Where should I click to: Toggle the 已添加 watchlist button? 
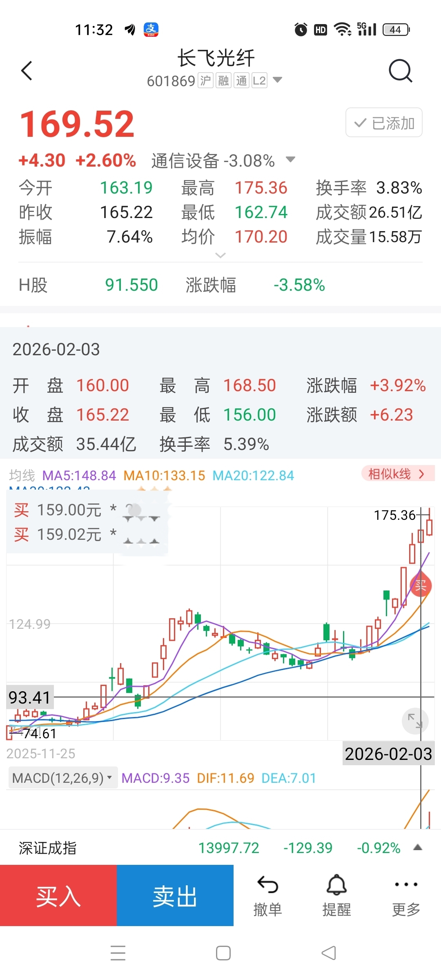pyautogui.click(x=384, y=122)
